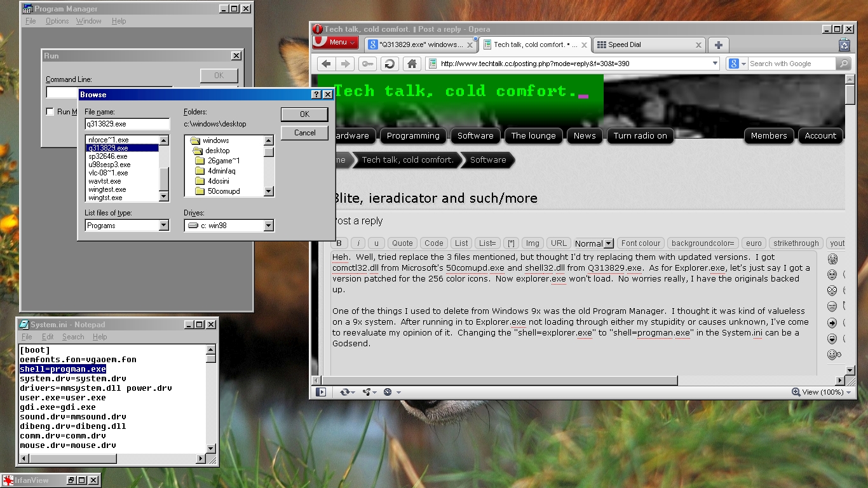The width and height of the screenshot is (868, 488).
Task: Click the Google search magnifier button
Action: [x=844, y=64]
